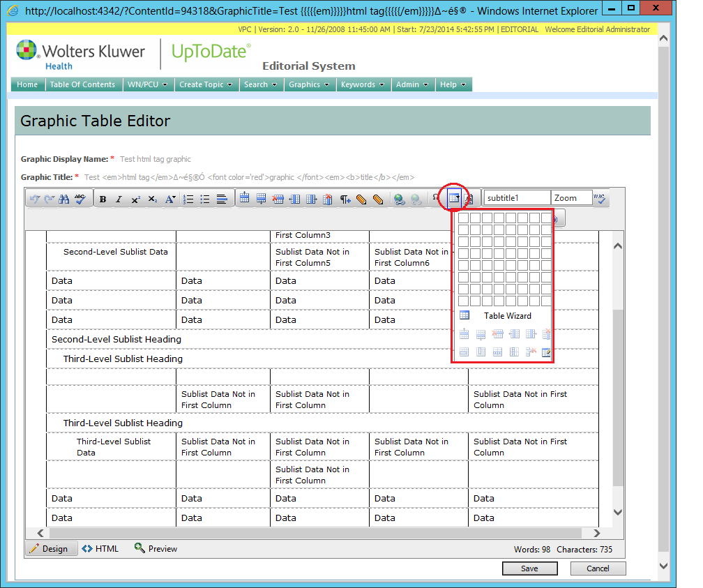Switch to the Design view tab
Viewport: 703px width, 588px height.
click(51, 548)
